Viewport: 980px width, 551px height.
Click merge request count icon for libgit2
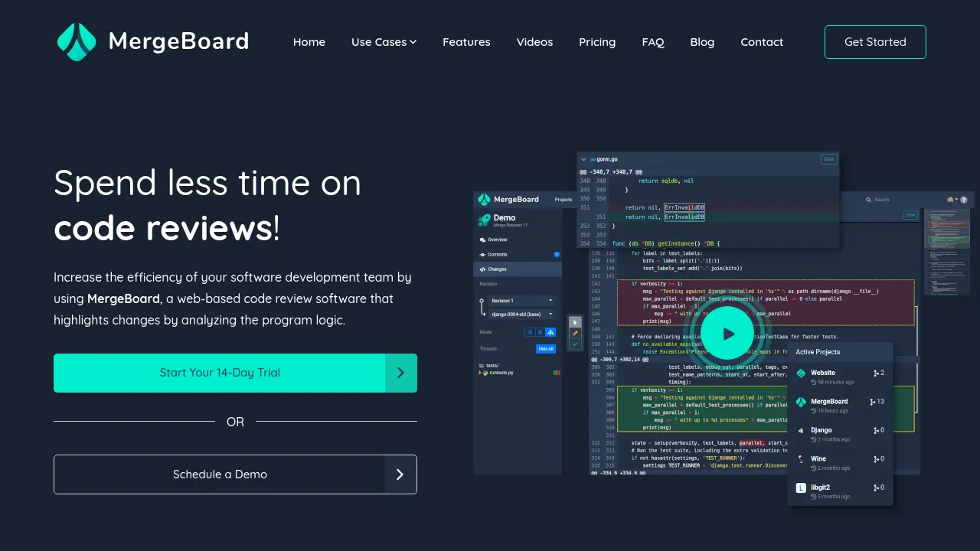(x=876, y=487)
